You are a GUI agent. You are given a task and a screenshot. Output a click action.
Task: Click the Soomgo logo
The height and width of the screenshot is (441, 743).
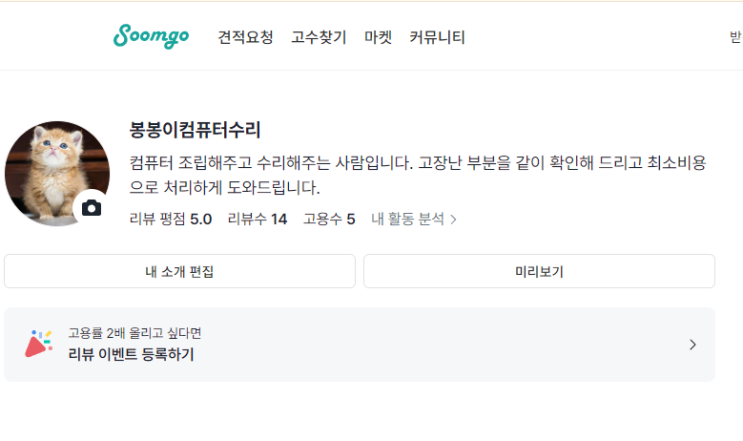click(x=150, y=37)
